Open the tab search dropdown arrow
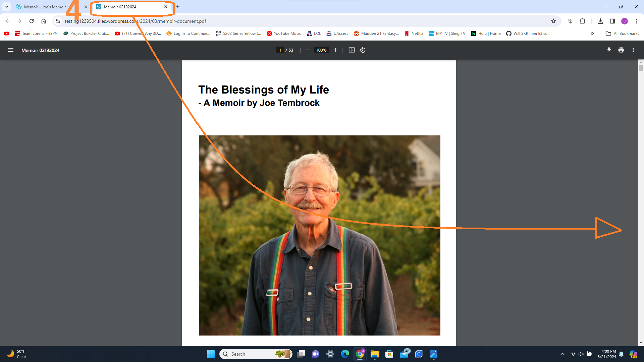Screen dimensions: 644x362 pos(7,7)
